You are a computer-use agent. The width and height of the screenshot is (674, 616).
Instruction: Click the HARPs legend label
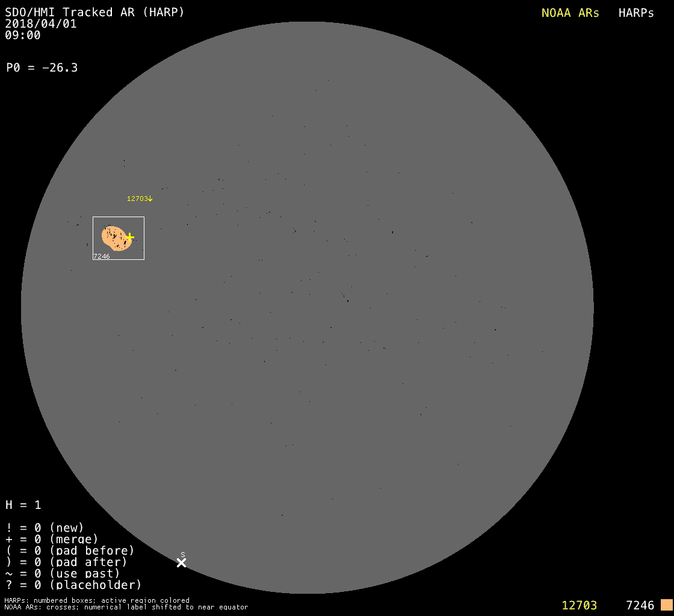pos(636,13)
